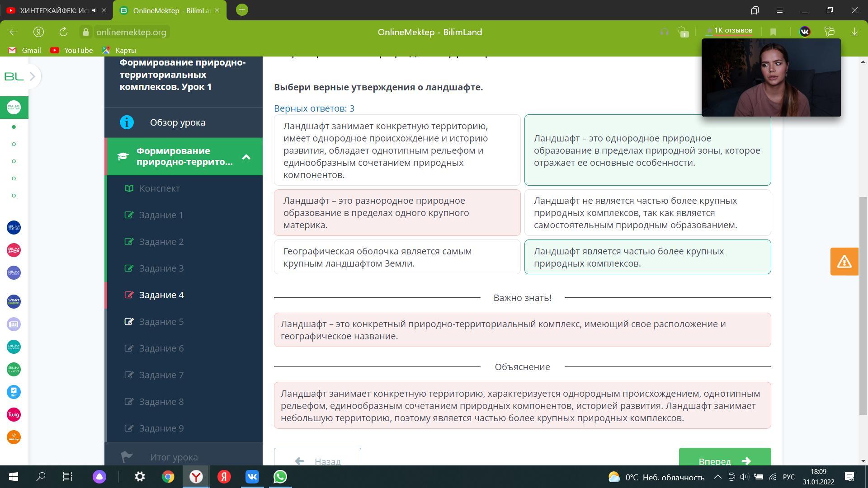868x488 pixels.
Task: Click Задание 5 in the lesson menu
Action: (x=161, y=321)
